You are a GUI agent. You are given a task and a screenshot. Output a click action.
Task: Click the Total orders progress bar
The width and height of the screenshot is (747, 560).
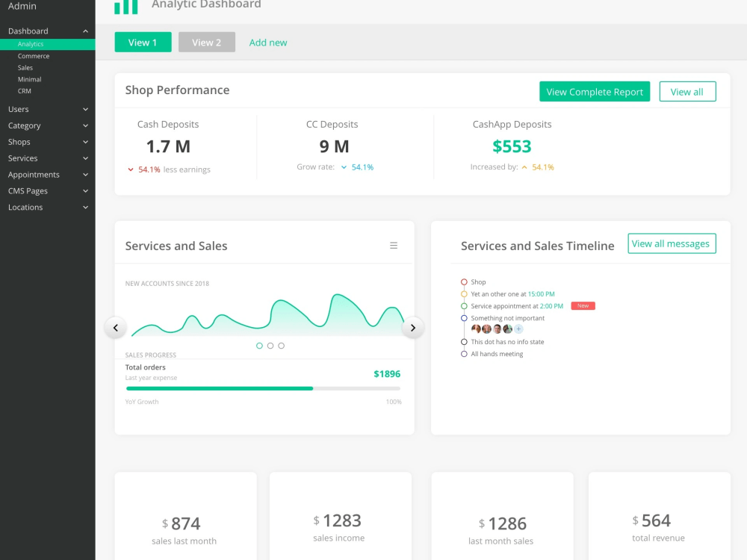263,388
